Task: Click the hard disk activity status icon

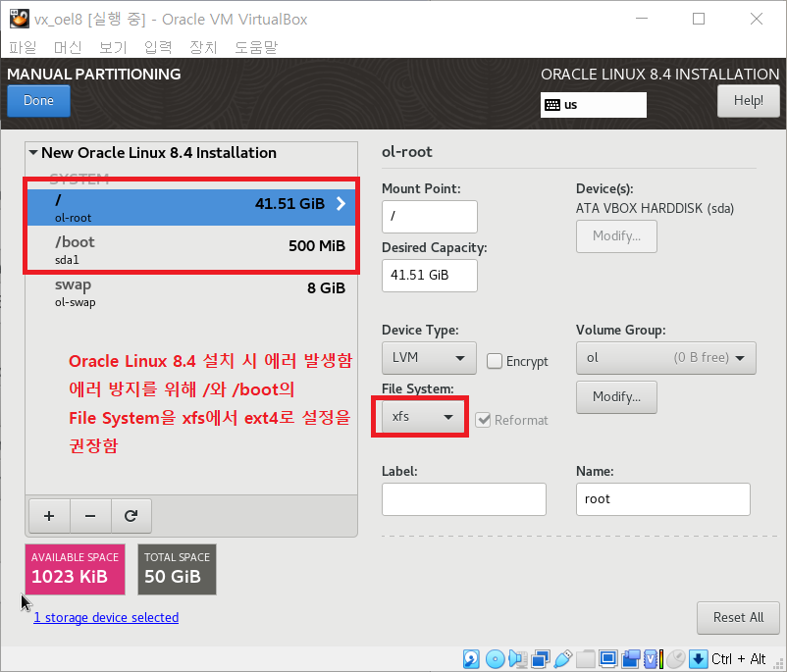Action: click(x=471, y=658)
